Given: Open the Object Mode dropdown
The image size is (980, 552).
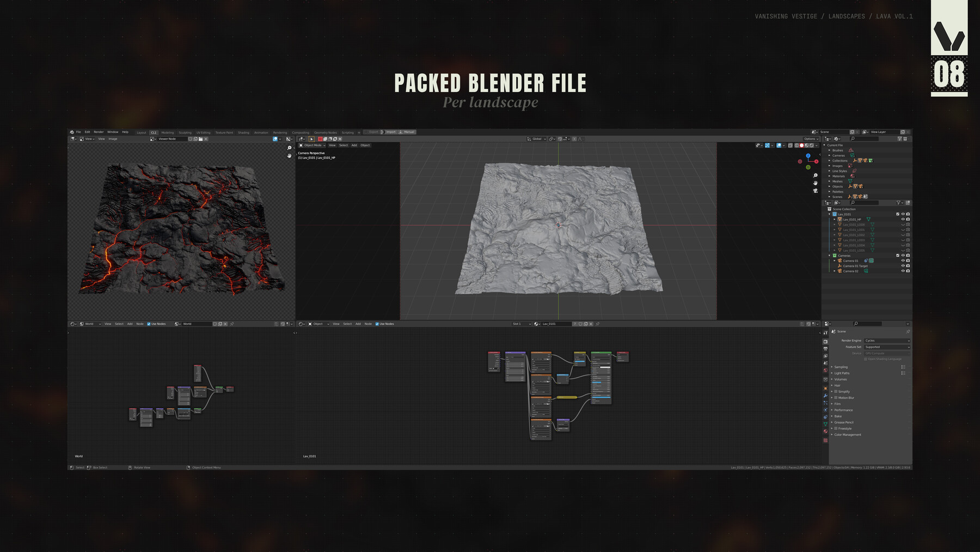Looking at the screenshot, I should [x=312, y=145].
